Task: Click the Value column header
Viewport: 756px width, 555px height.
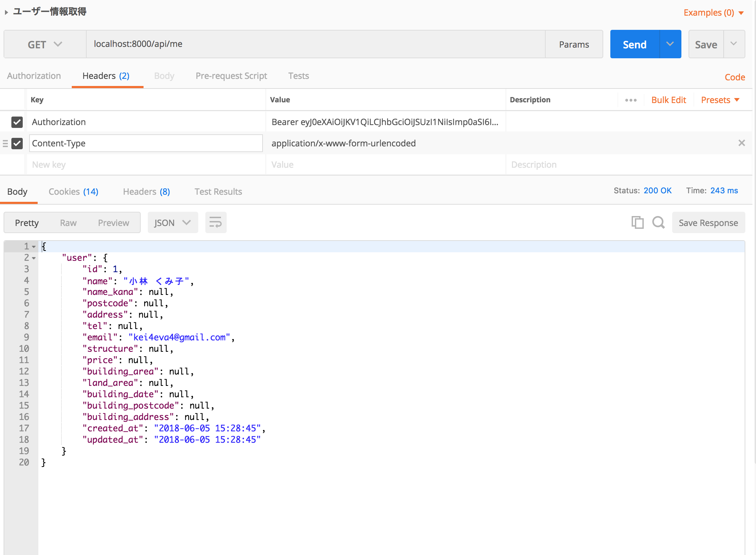Action: 280,100
